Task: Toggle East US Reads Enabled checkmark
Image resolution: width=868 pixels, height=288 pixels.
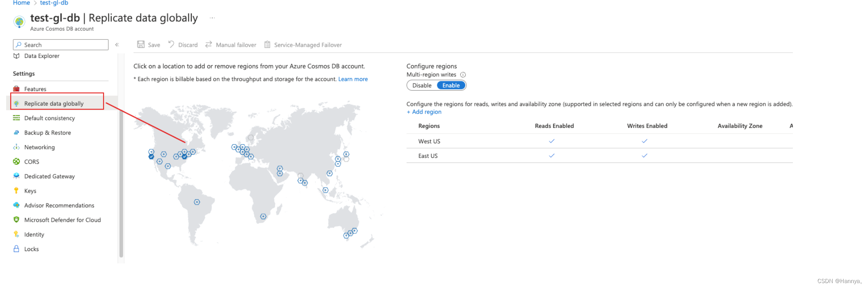Action: [552, 155]
